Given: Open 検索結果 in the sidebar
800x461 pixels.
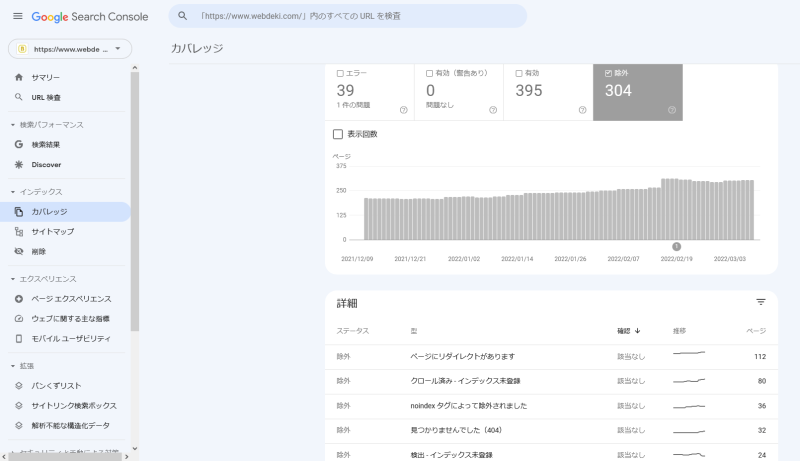Looking at the screenshot, I should point(45,144).
